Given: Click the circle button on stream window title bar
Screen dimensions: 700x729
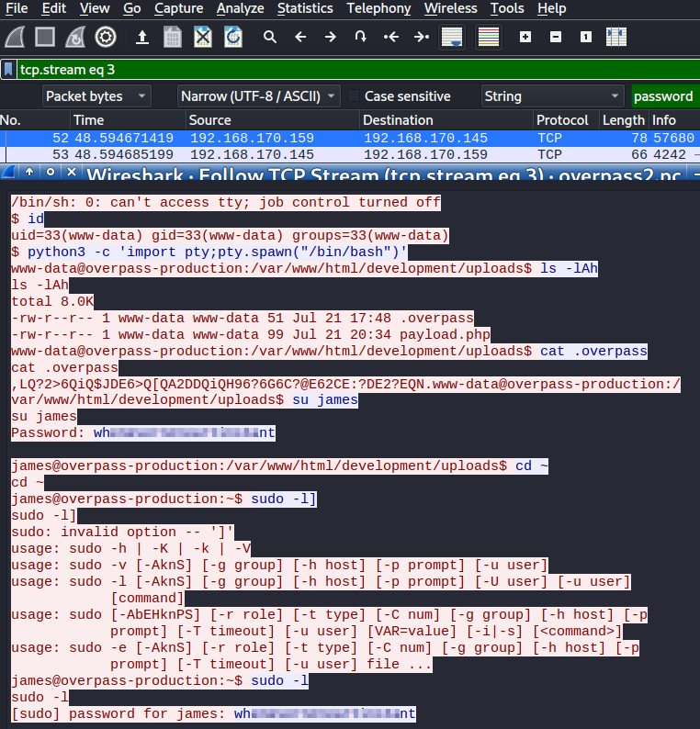Looking at the screenshot, I should point(51,172).
